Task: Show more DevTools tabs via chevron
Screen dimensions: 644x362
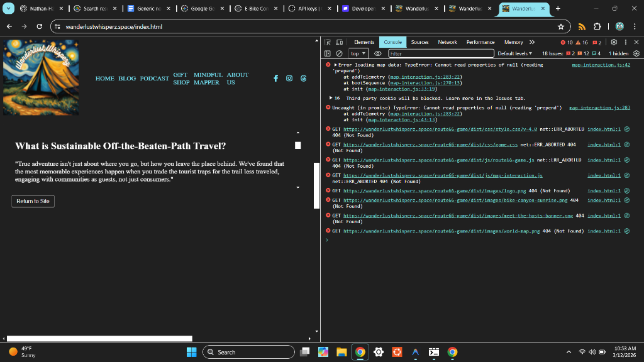Action: tap(532, 42)
